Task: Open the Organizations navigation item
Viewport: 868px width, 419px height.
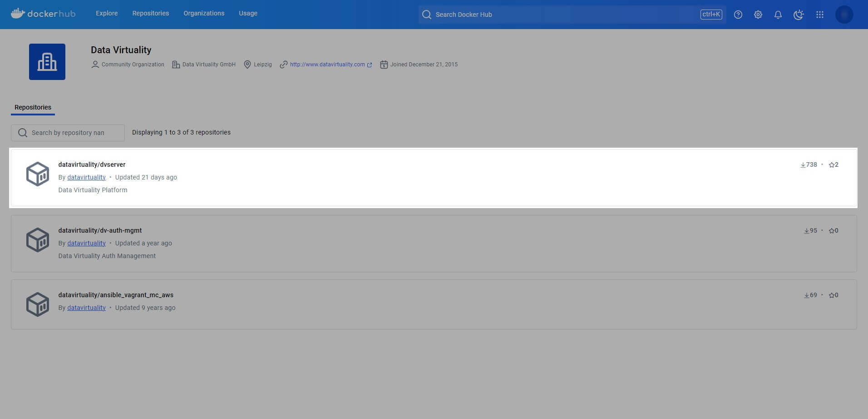Action: click(204, 14)
